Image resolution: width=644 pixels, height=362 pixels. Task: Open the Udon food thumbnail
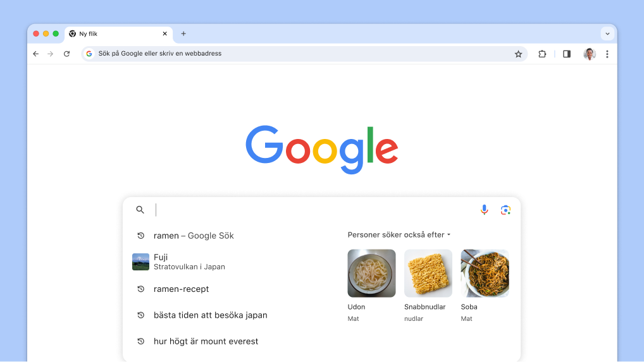tap(371, 273)
